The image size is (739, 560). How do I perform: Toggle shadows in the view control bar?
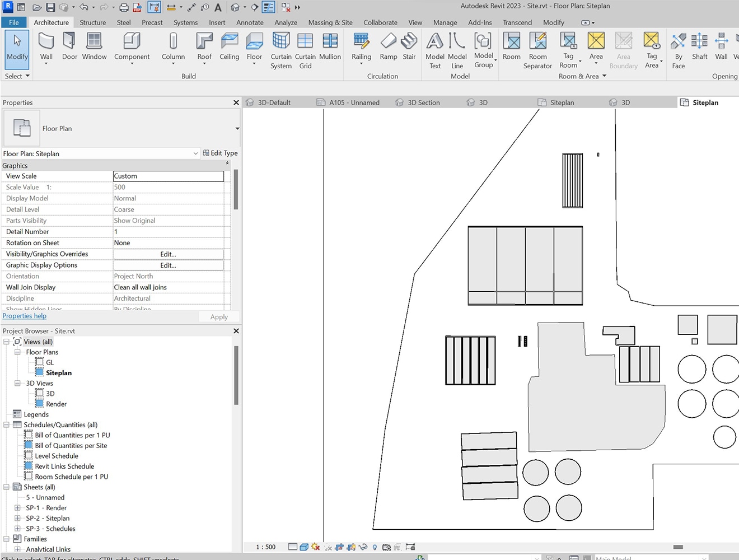click(315, 547)
